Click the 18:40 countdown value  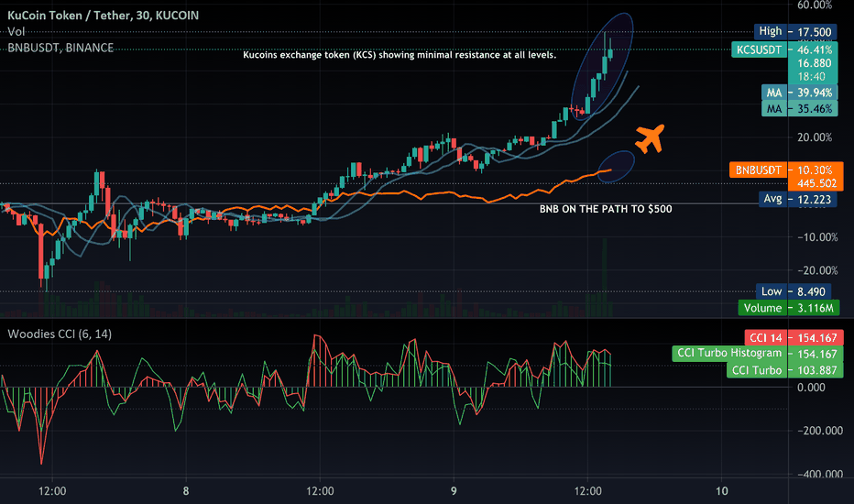pos(812,77)
